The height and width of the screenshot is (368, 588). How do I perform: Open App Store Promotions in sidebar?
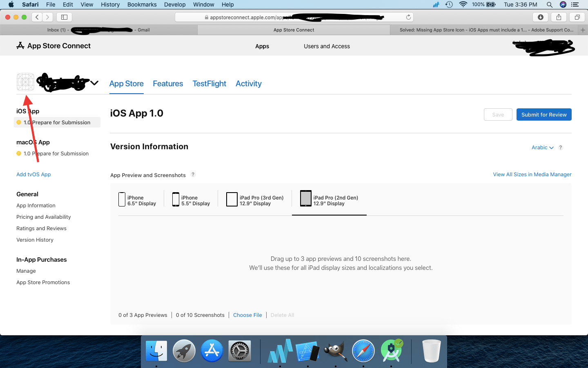(x=43, y=283)
